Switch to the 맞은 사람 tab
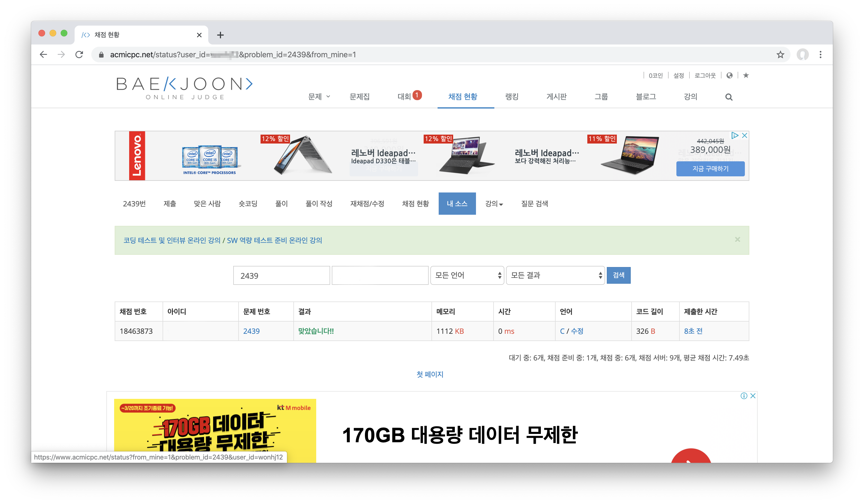 pyautogui.click(x=207, y=204)
